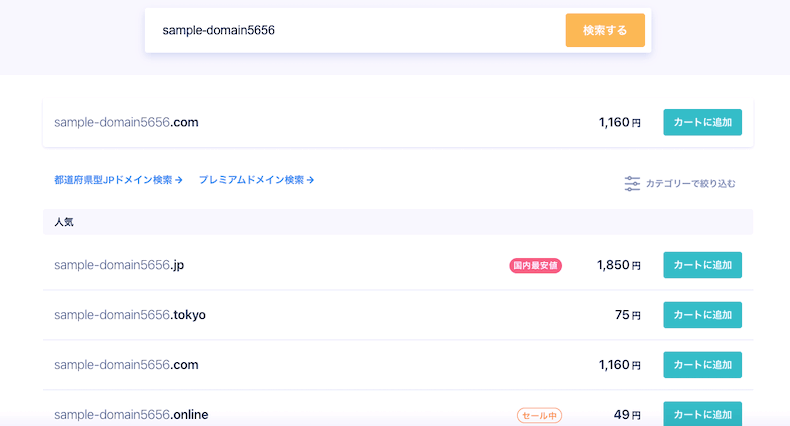
Task: Click the orange 検索する search button
Action: pos(605,30)
